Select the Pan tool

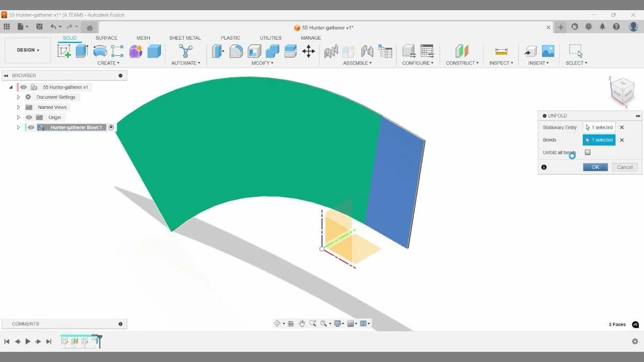pos(302,323)
